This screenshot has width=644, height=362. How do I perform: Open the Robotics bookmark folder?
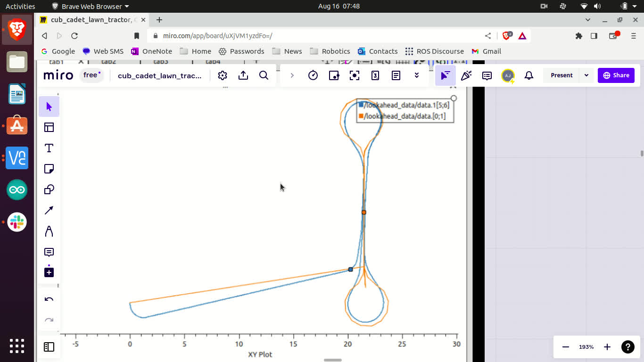tap(330, 51)
